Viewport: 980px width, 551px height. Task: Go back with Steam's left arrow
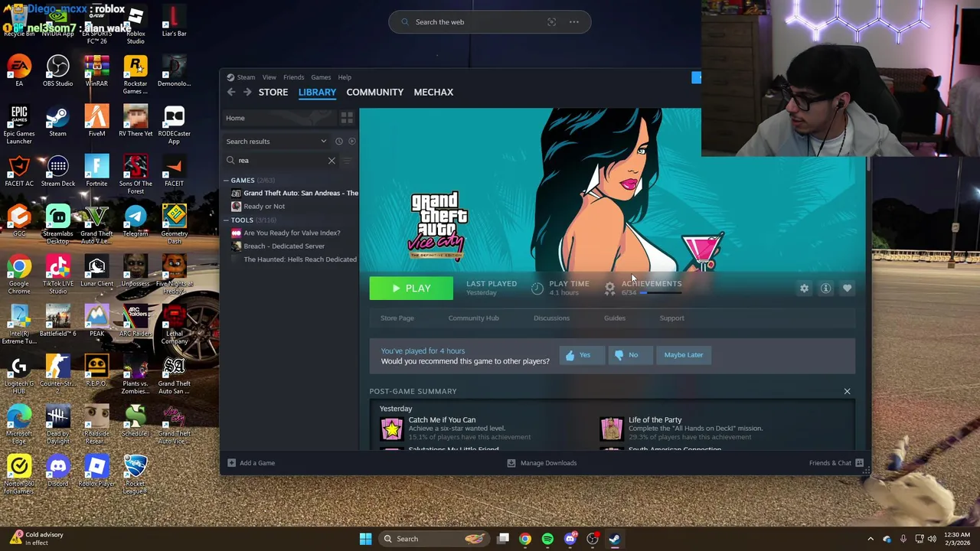point(231,92)
